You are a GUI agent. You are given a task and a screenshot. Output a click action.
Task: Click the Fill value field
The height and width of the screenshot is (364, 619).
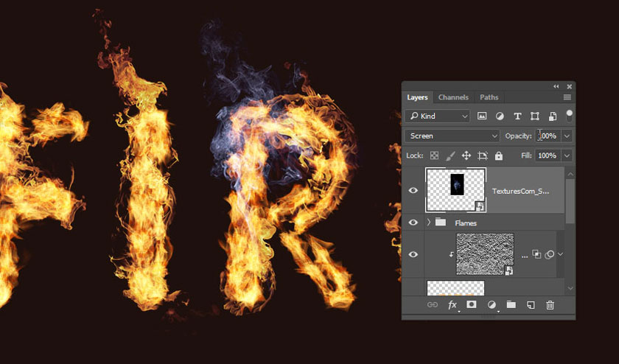pos(548,155)
